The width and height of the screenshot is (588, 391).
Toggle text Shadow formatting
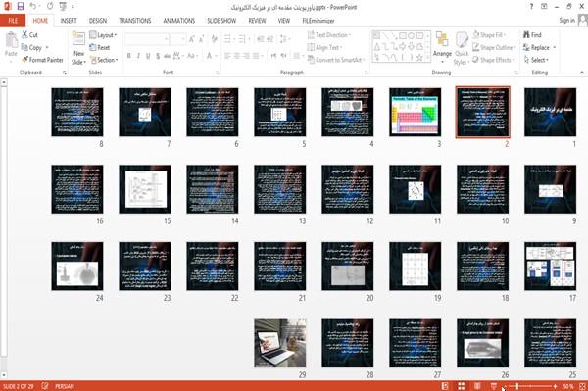[x=158, y=56]
